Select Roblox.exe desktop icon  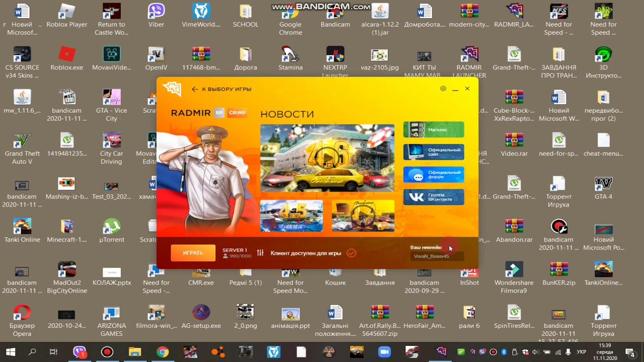tap(67, 59)
